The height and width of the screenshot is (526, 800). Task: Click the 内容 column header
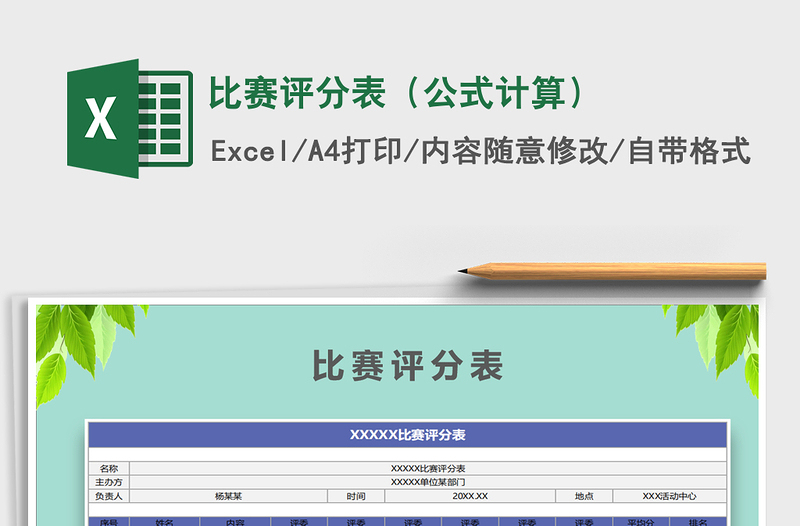(x=235, y=521)
